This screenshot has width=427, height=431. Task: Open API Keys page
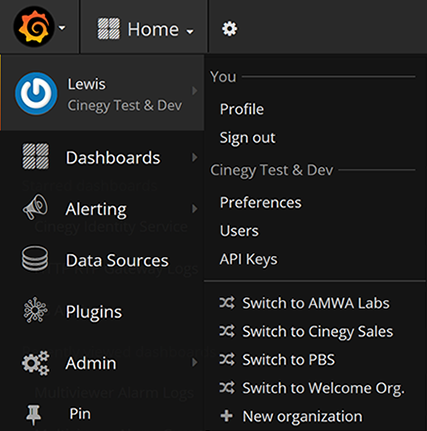pyautogui.click(x=248, y=259)
